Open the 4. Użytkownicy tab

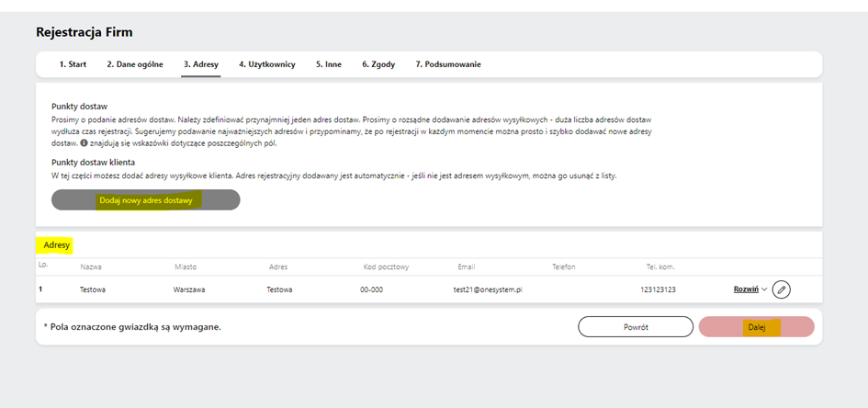click(x=266, y=64)
